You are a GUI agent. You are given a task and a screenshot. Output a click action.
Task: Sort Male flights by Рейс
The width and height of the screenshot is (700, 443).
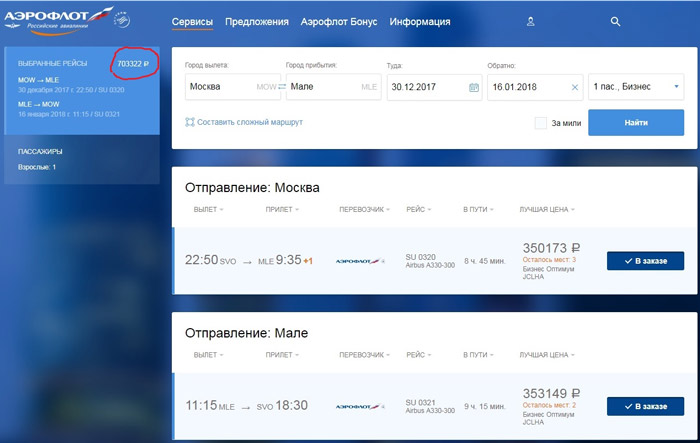click(418, 355)
